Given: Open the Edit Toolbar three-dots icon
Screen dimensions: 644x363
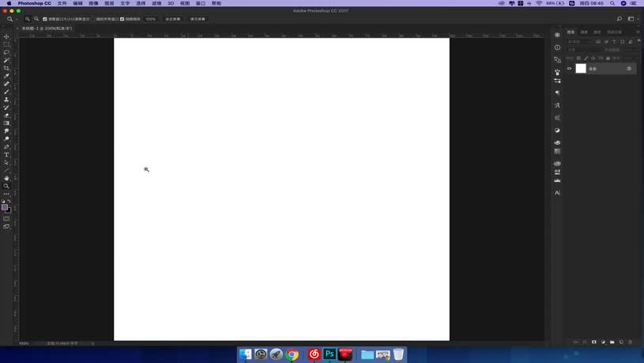Looking at the screenshot, I should (6, 194).
